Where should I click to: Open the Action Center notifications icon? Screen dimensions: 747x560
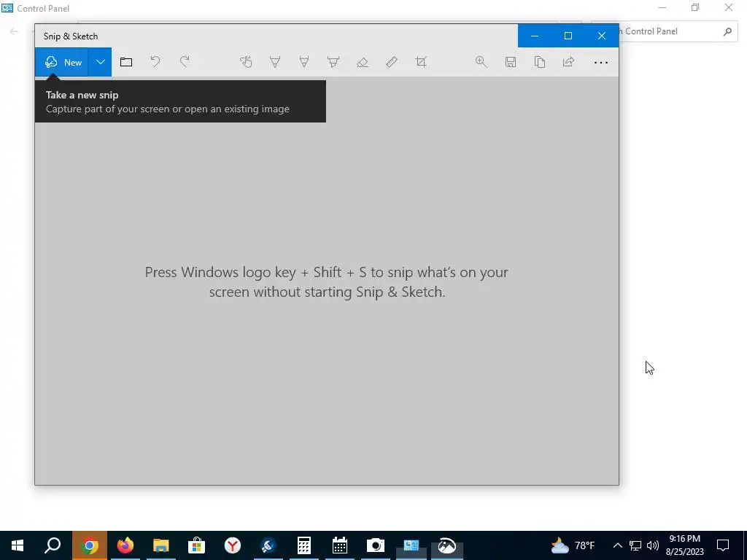(x=723, y=545)
